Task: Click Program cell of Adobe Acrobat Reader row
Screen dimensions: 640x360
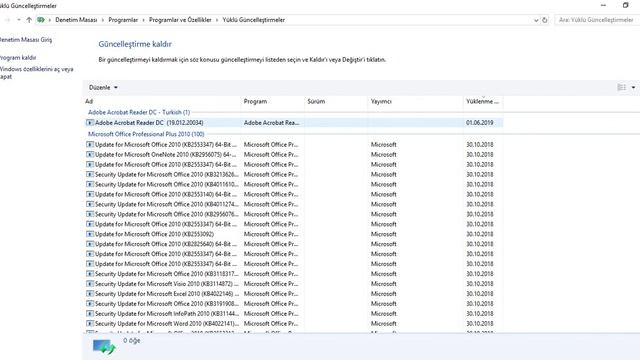Action: coord(271,122)
